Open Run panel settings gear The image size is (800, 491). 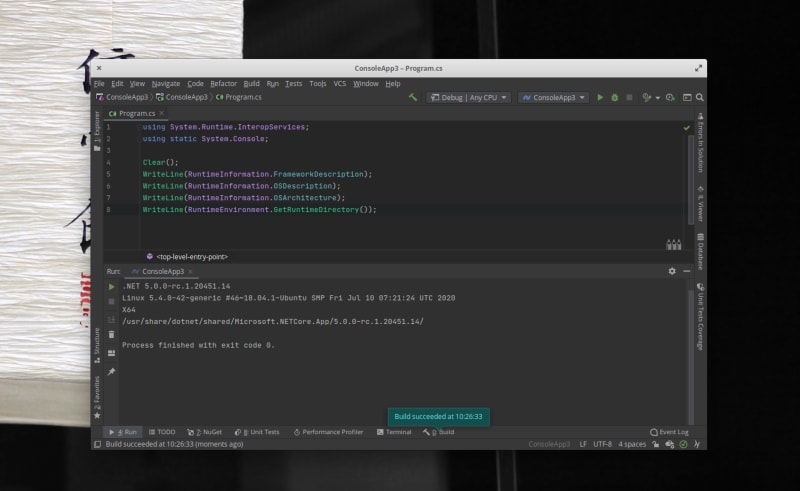tap(672, 271)
